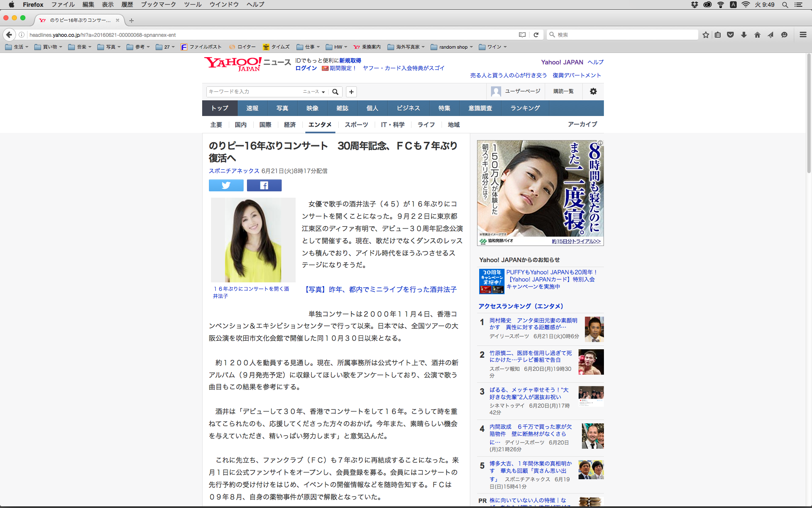Click the Facebook share button
This screenshot has height=508, width=812.
pyautogui.click(x=264, y=185)
